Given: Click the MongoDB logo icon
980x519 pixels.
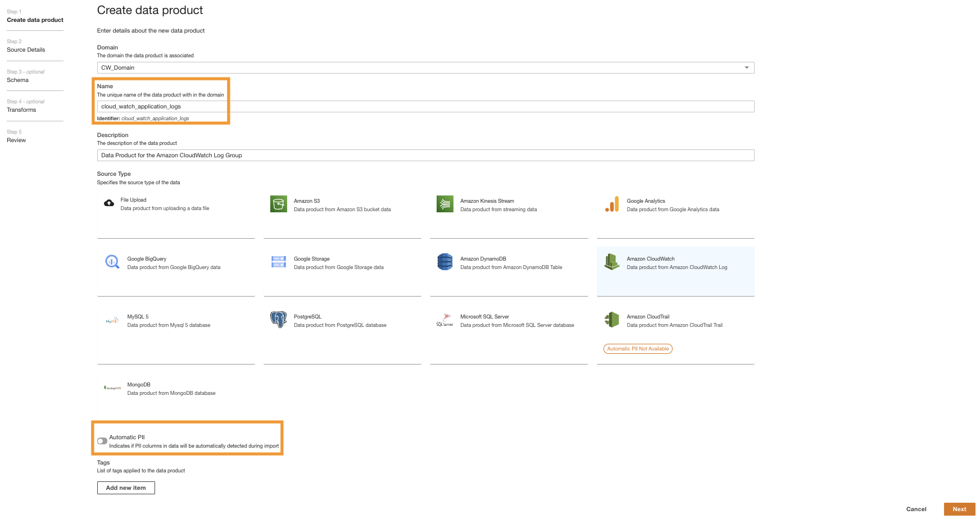Looking at the screenshot, I should click(x=112, y=388).
